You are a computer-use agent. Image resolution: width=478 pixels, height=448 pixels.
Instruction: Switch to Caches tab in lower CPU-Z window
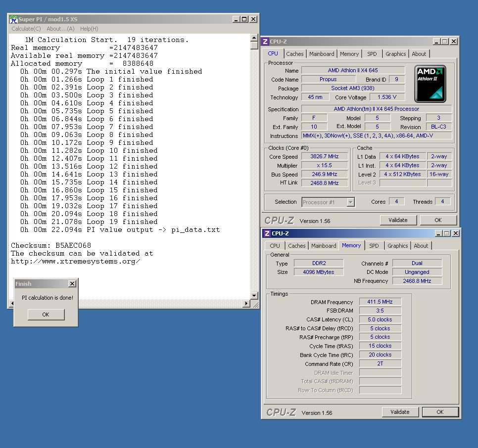pyautogui.click(x=296, y=246)
